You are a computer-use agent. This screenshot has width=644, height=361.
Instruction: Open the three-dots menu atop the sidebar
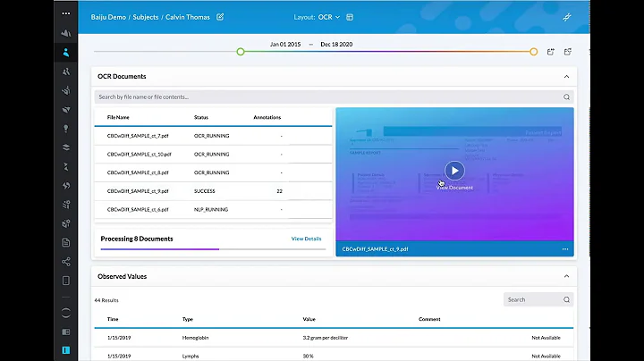[65, 13]
